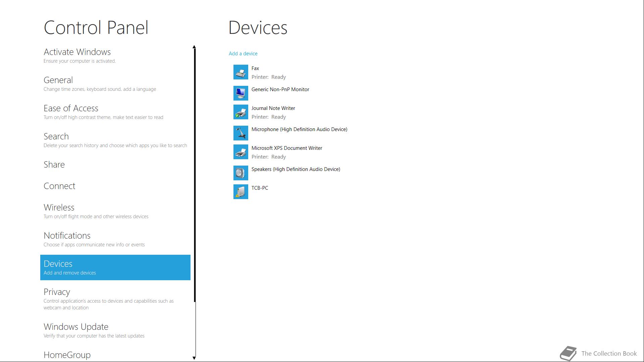Click 'Change time zones, keyboard sound' description
The height and width of the screenshot is (362, 644).
(x=100, y=89)
